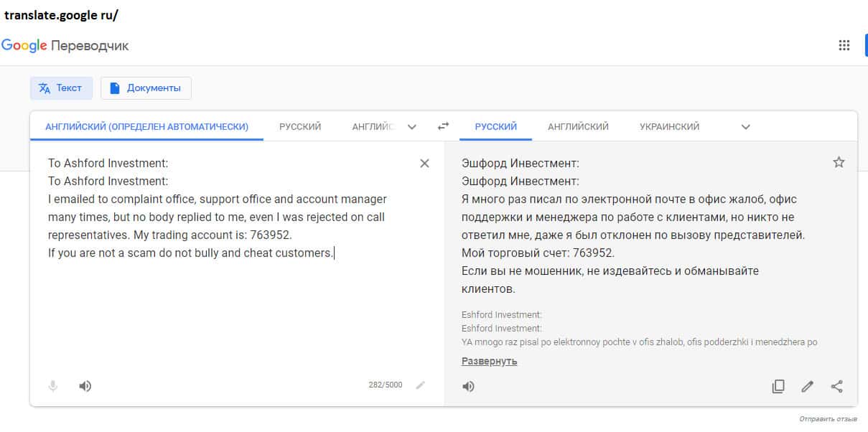Expand the transliteration with Развернуть
868x432 pixels.
(x=489, y=361)
